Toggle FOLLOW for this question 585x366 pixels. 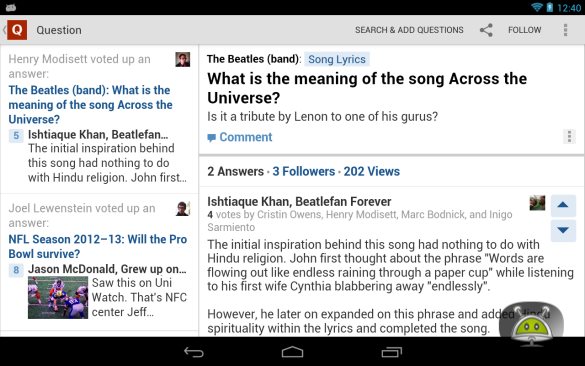pos(524,30)
